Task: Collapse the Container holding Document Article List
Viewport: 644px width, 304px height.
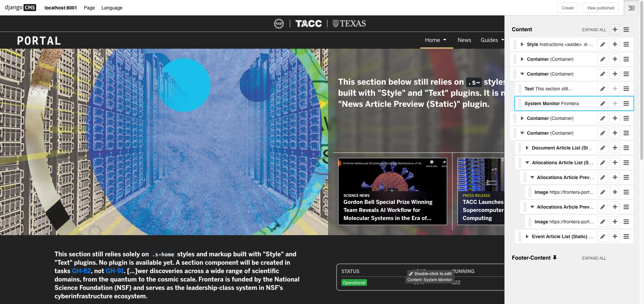Action: tap(522, 133)
